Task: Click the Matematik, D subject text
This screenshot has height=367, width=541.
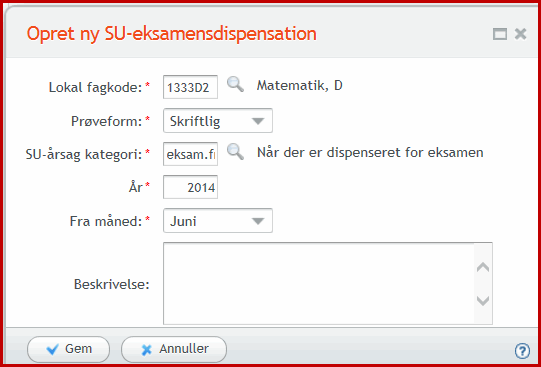Action: [x=299, y=86]
